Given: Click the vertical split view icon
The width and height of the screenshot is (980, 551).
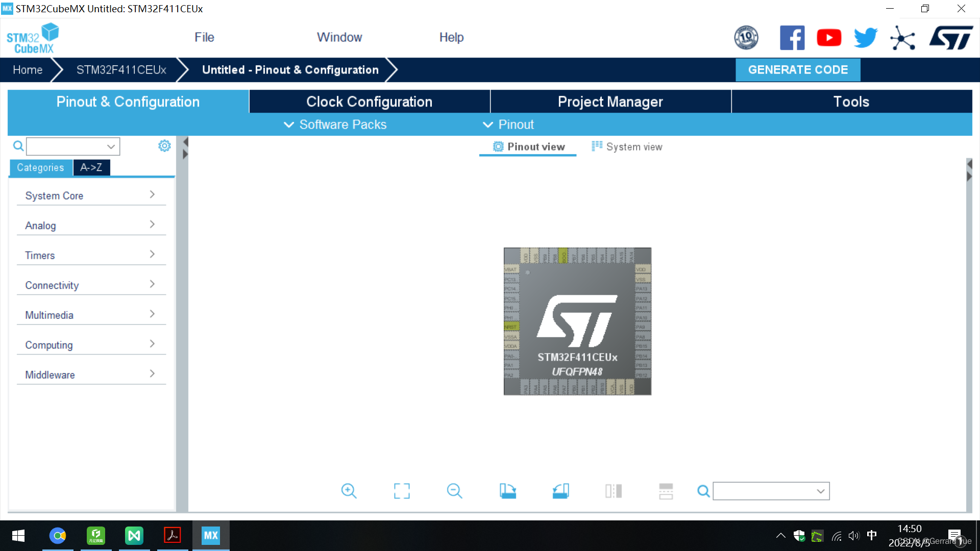Looking at the screenshot, I should point(614,491).
